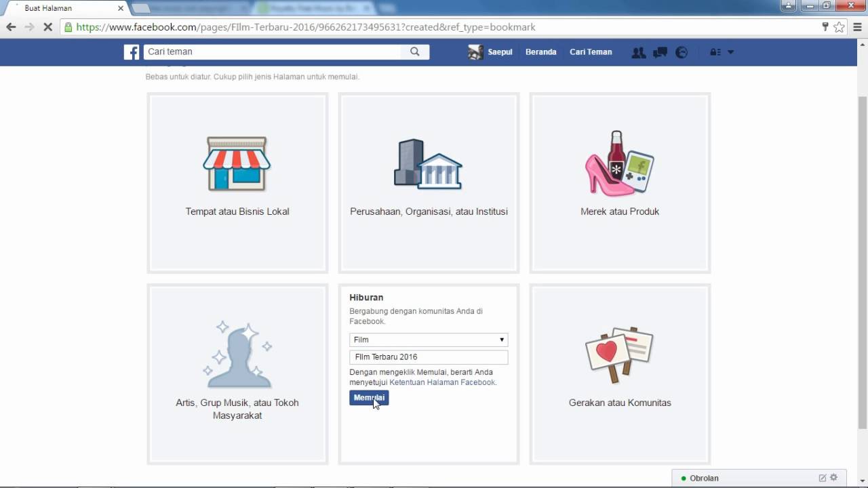Click the search magnifier button
The image size is (868, 488).
[415, 52]
